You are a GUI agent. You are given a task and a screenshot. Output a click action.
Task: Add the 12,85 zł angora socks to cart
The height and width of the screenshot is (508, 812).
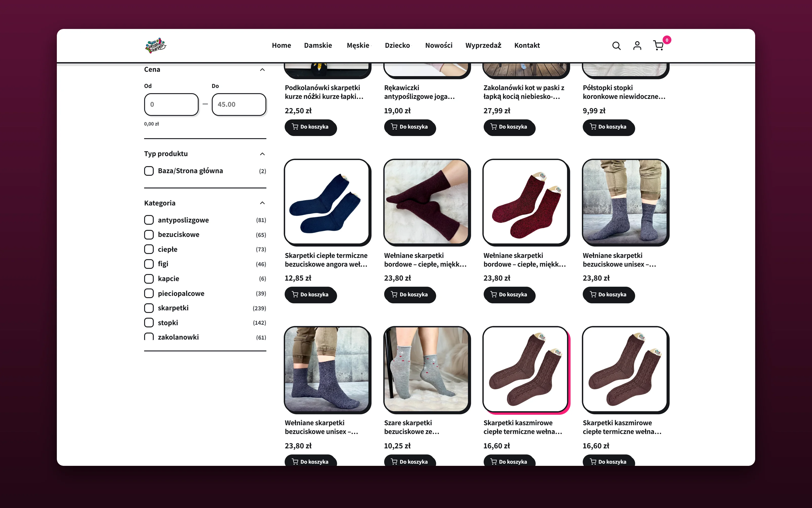[310, 295]
